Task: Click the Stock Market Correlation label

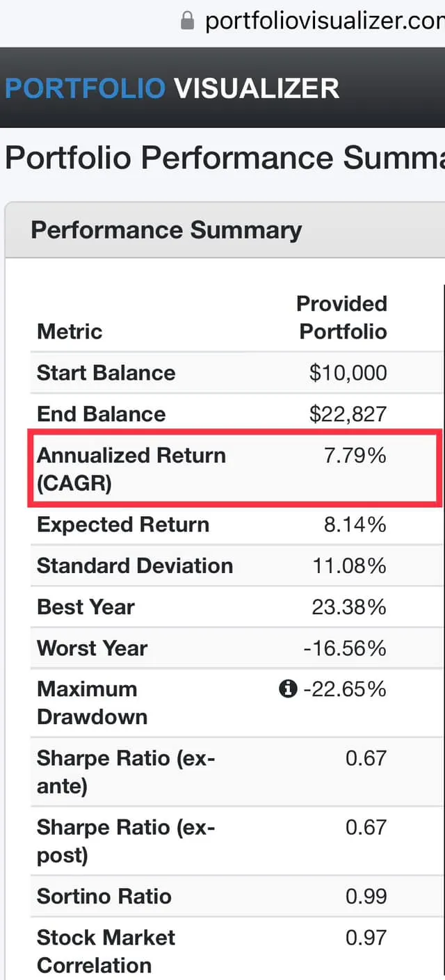Action: point(106,951)
